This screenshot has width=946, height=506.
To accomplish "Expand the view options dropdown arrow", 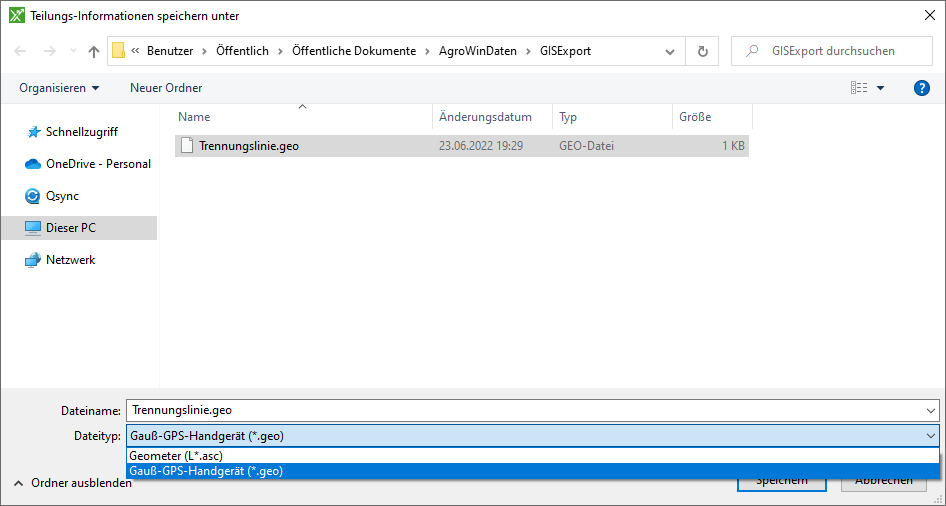I will pos(881,88).
